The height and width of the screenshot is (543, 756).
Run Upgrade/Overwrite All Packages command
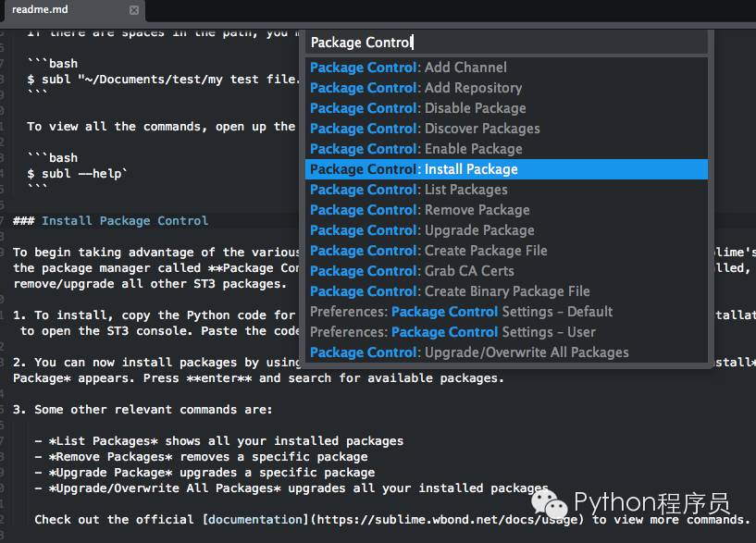(x=506, y=352)
